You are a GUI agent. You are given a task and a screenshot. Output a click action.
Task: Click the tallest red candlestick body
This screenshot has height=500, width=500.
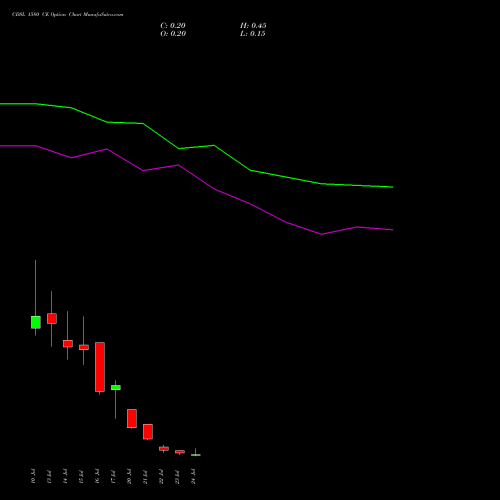100,367
